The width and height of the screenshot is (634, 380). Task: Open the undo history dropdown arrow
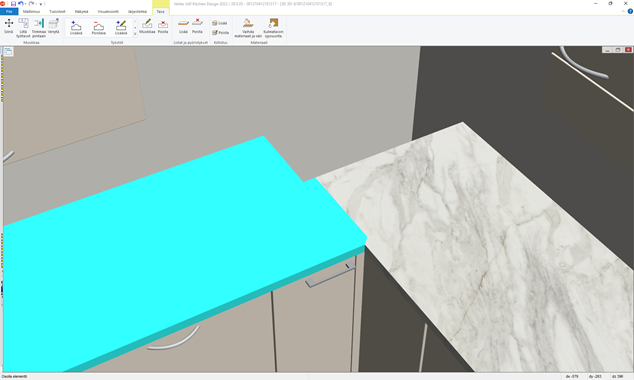(25, 4)
